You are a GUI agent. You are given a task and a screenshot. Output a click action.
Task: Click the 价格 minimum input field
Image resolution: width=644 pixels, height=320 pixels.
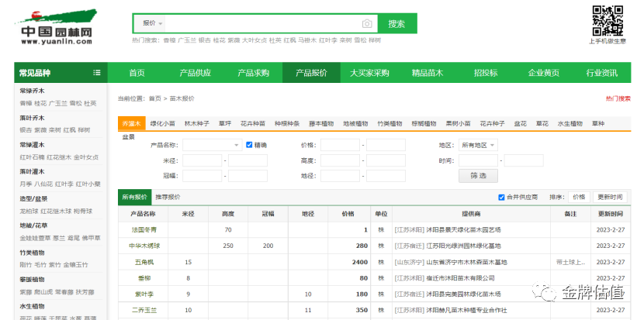point(340,145)
